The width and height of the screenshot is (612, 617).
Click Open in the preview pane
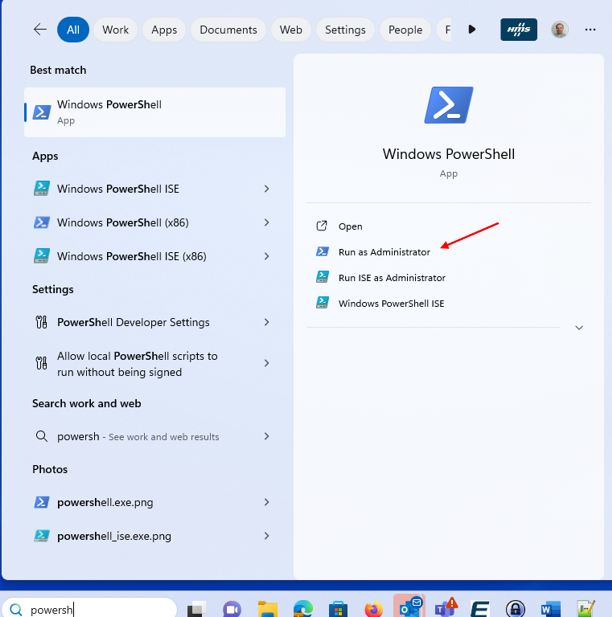(350, 227)
